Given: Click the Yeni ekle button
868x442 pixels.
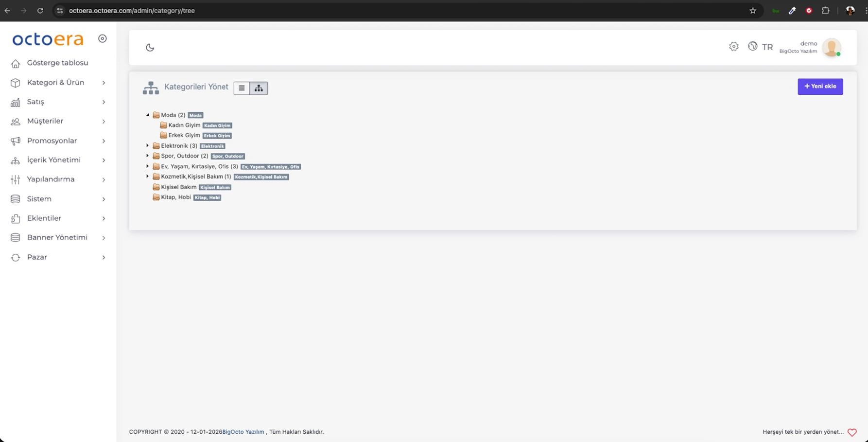Looking at the screenshot, I should tap(820, 87).
